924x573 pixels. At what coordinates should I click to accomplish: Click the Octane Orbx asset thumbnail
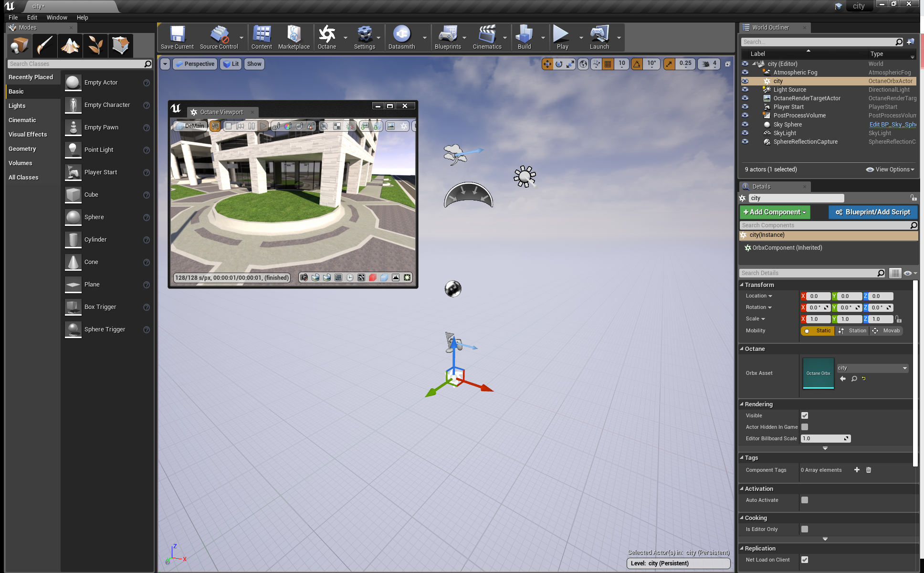[818, 373]
